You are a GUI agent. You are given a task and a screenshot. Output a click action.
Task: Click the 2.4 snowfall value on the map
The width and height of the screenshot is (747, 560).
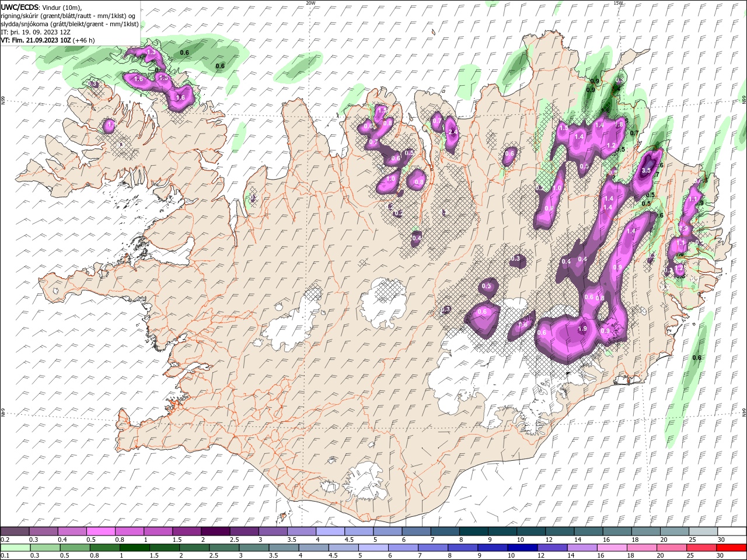tap(453, 132)
